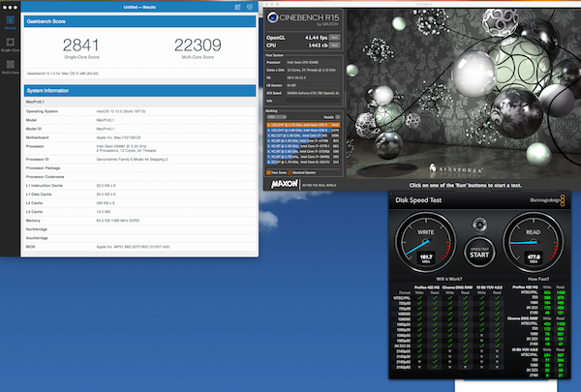
Task: Click the Processor ID row in Geekbench
Action: pos(139,160)
